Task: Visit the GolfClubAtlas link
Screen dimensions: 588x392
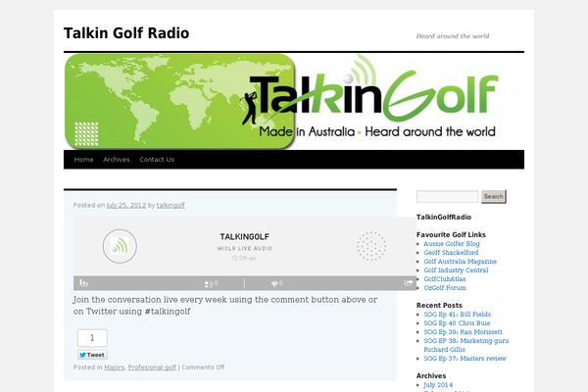Action: pyautogui.click(x=445, y=279)
